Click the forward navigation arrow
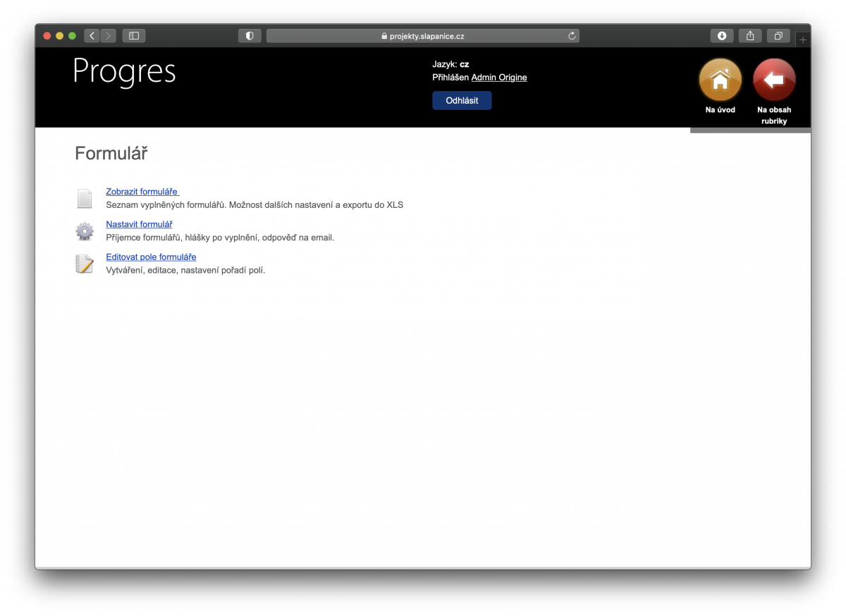Viewport: 846px width, 616px height. pos(108,35)
